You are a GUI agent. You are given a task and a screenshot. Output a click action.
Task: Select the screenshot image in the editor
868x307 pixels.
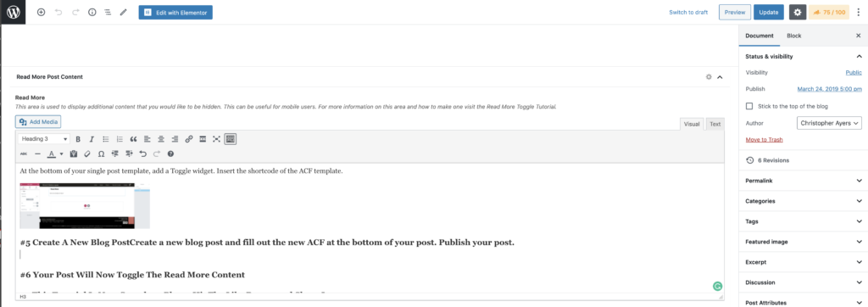85,205
